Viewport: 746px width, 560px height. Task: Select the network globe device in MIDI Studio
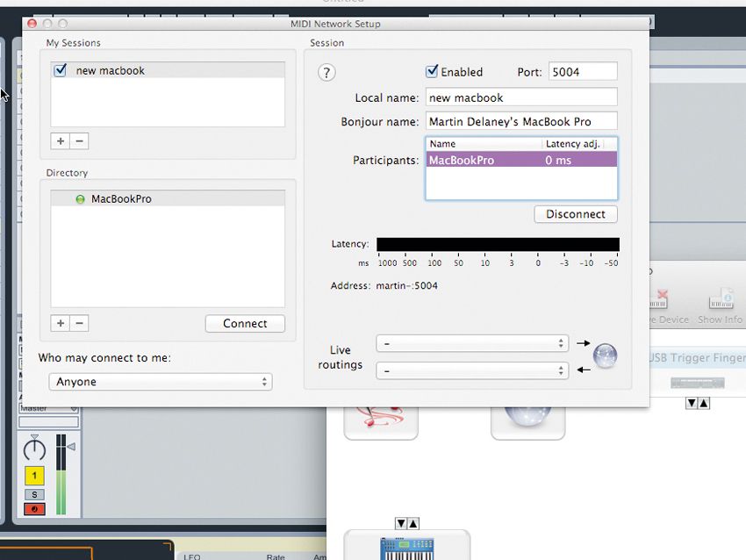pyautogui.click(x=528, y=420)
